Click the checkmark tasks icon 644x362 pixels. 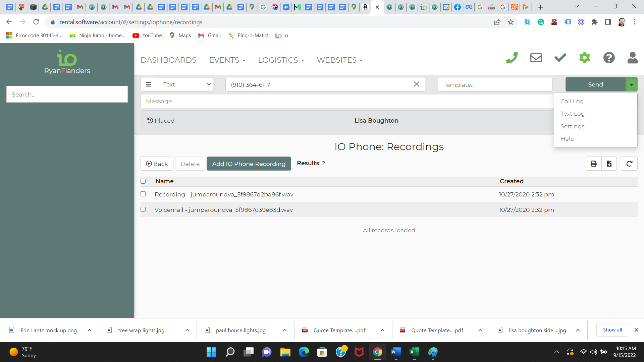560,58
